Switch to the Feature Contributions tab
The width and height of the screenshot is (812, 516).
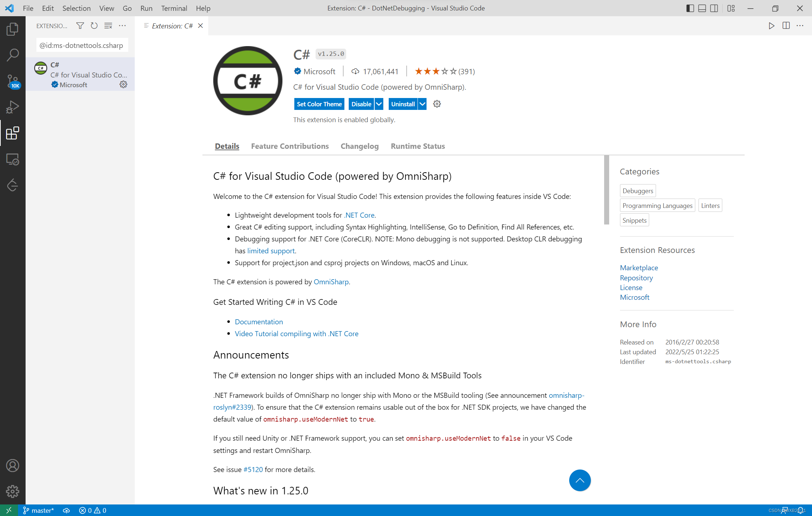290,146
